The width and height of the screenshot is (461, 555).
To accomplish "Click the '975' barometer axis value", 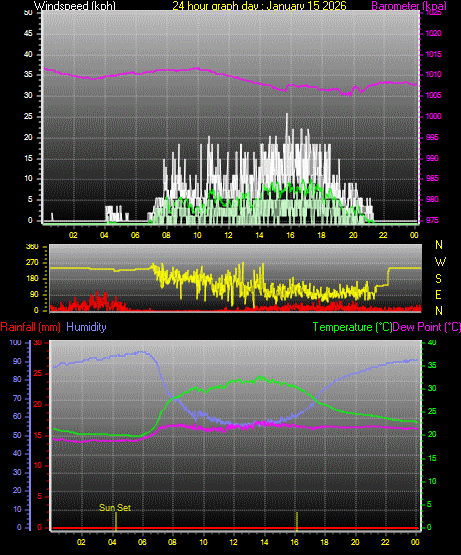I will [x=432, y=220].
